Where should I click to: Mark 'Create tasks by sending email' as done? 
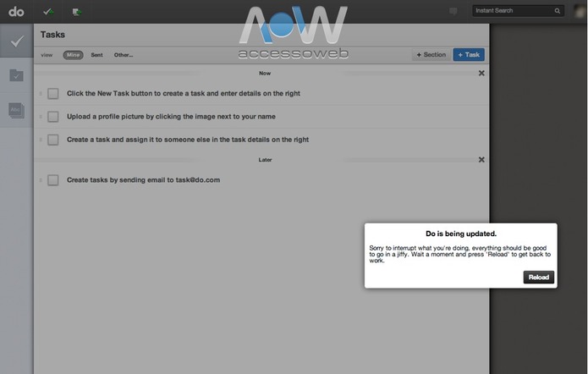(53, 179)
